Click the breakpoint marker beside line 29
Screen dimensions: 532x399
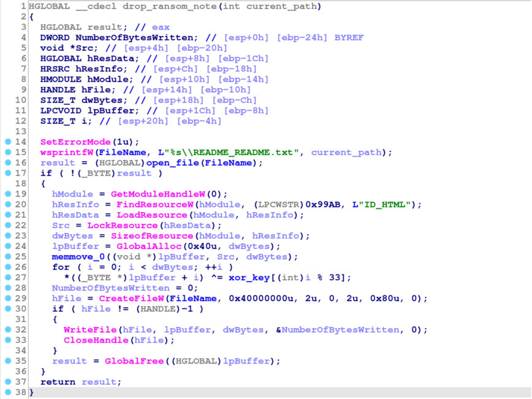[x=8, y=298]
